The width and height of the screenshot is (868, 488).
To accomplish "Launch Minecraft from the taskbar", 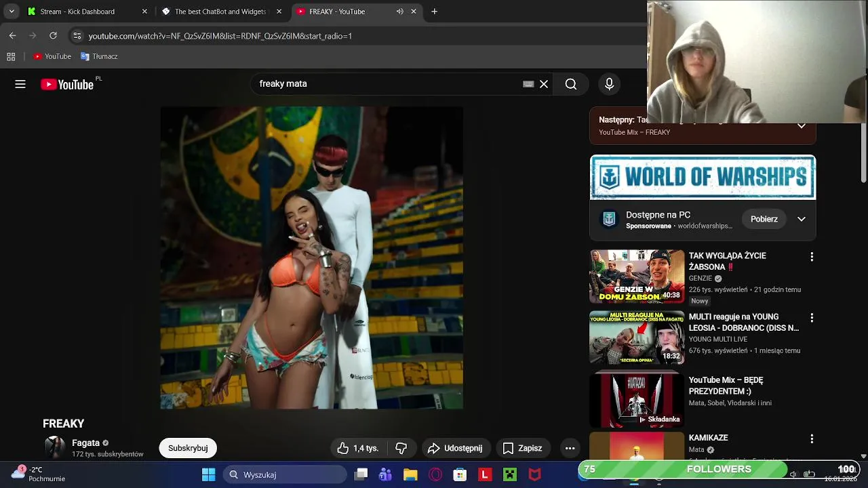I will pos(509,474).
